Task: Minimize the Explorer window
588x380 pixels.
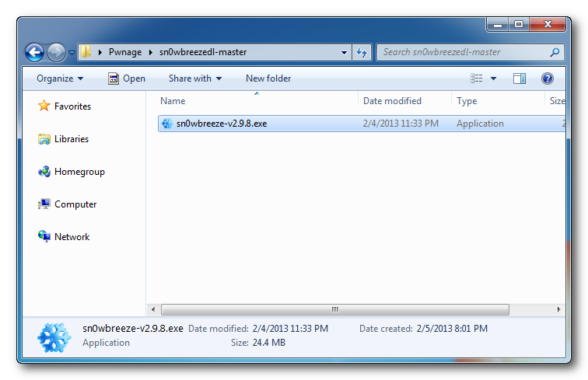Action: click(x=498, y=25)
